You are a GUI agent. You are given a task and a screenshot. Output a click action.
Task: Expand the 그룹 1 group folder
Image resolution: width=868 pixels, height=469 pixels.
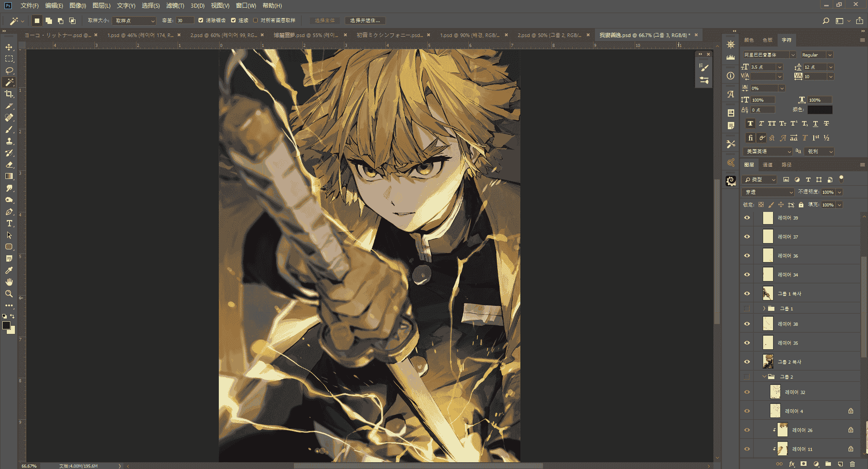tap(764, 309)
